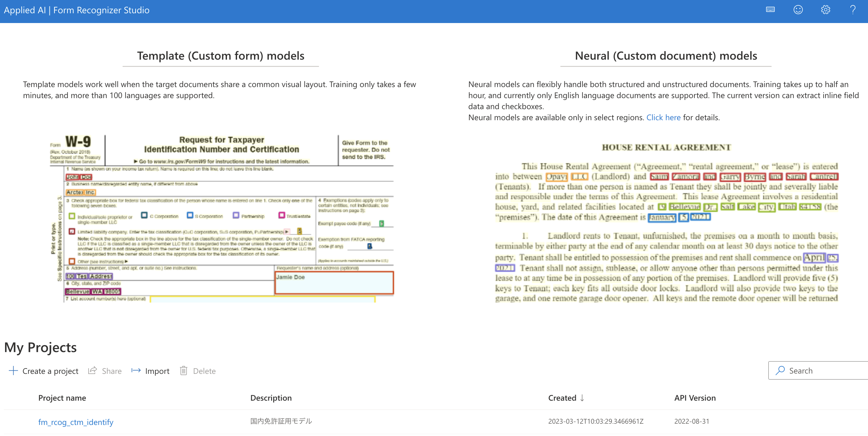Click the Delete trash can icon
The height and width of the screenshot is (436, 868).
click(184, 371)
